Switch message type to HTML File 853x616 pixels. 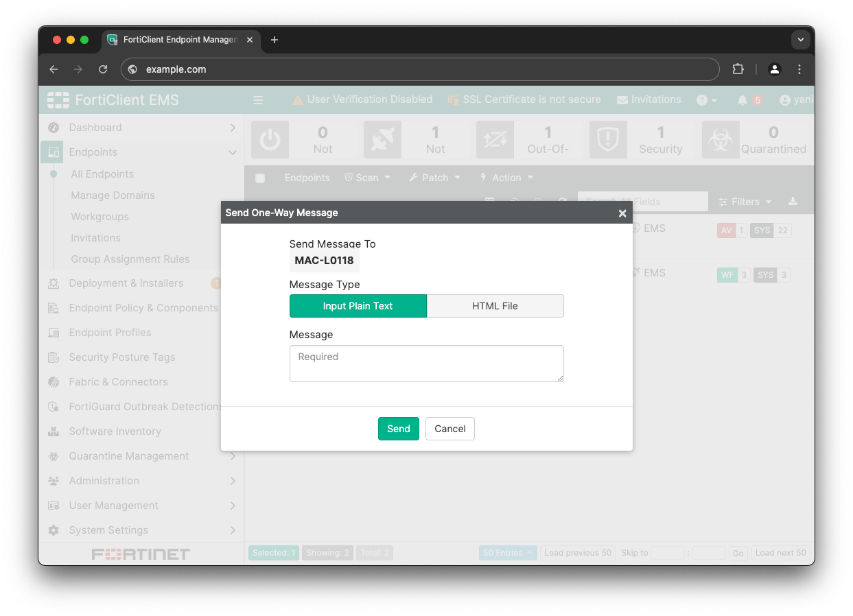495,306
